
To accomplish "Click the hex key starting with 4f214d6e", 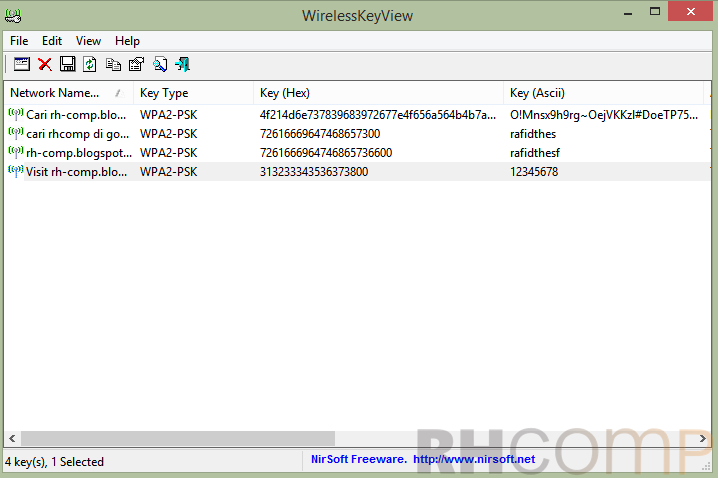I will click(x=378, y=114).
